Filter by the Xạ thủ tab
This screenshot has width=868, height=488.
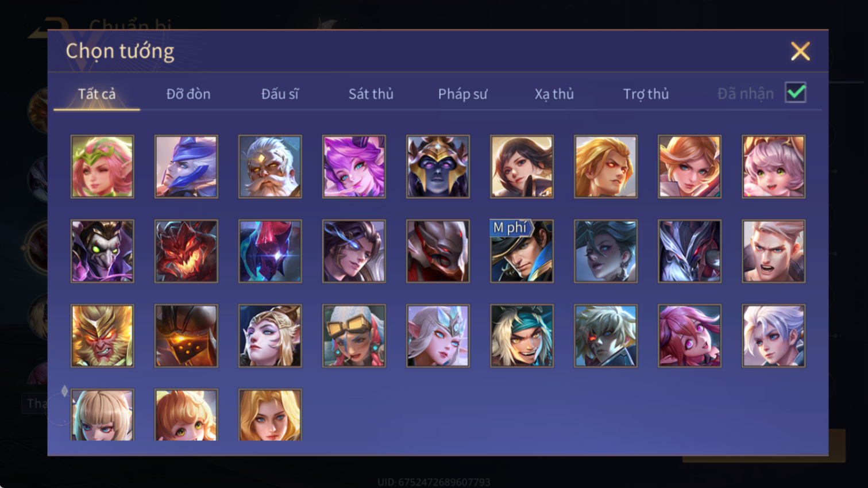554,94
